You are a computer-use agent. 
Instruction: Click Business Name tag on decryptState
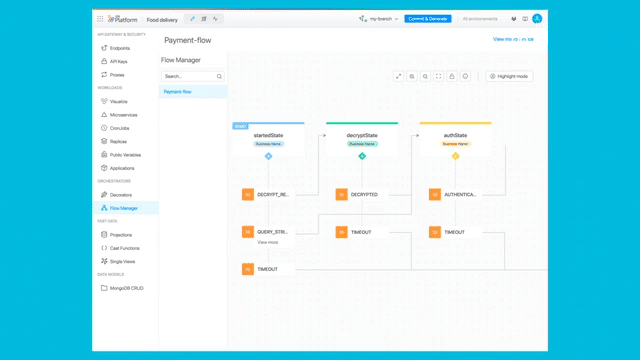[x=362, y=144]
